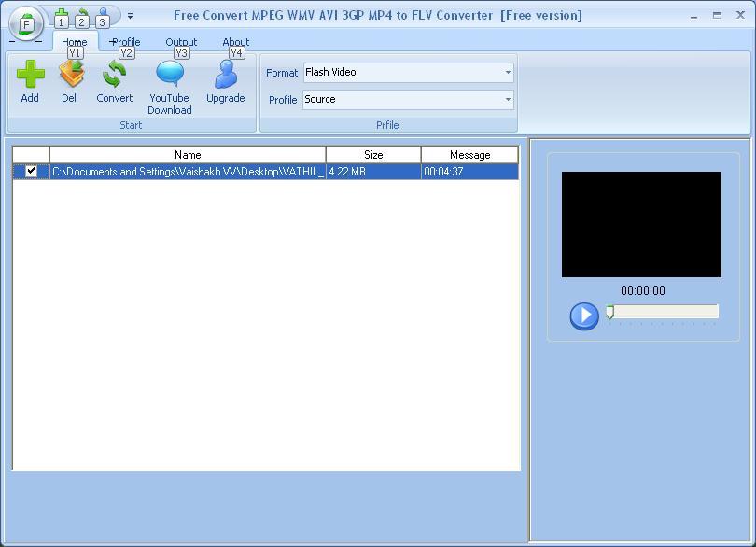Screen dimensions: 756x547
Task: Click quick access icon labeled 2
Action: pyautogui.click(x=82, y=18)
